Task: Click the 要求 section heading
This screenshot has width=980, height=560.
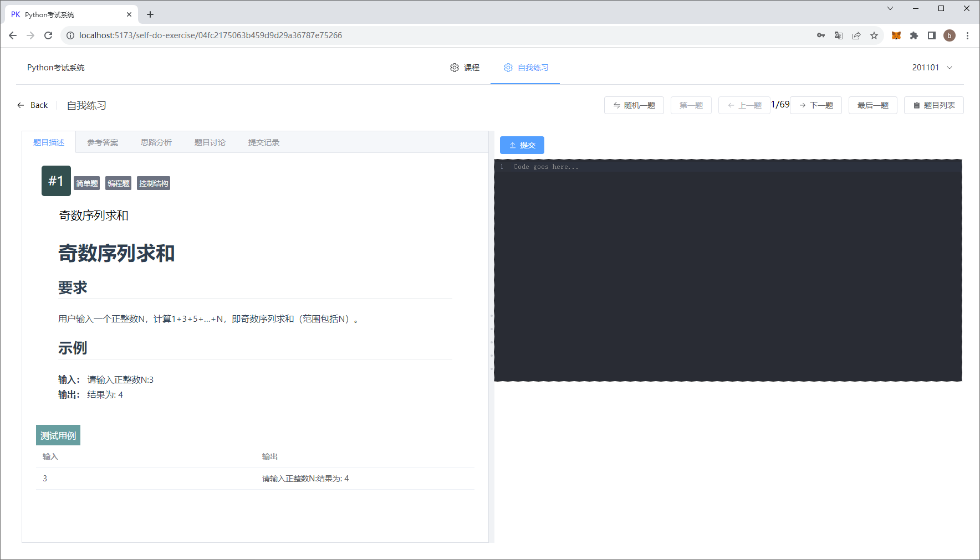Action: (x=73, y=287)
